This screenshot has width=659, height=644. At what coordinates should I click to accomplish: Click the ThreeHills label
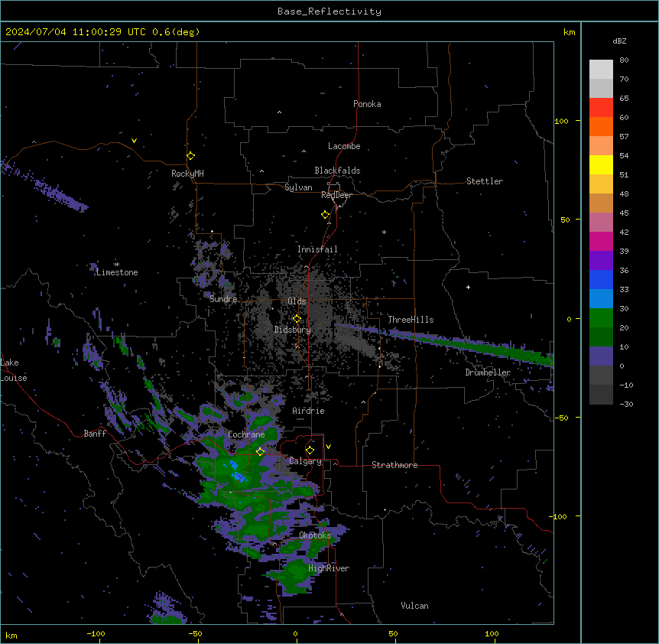coord(411,320)
